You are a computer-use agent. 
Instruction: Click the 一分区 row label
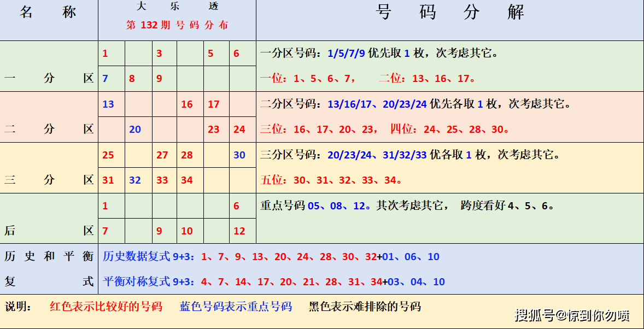49,78
